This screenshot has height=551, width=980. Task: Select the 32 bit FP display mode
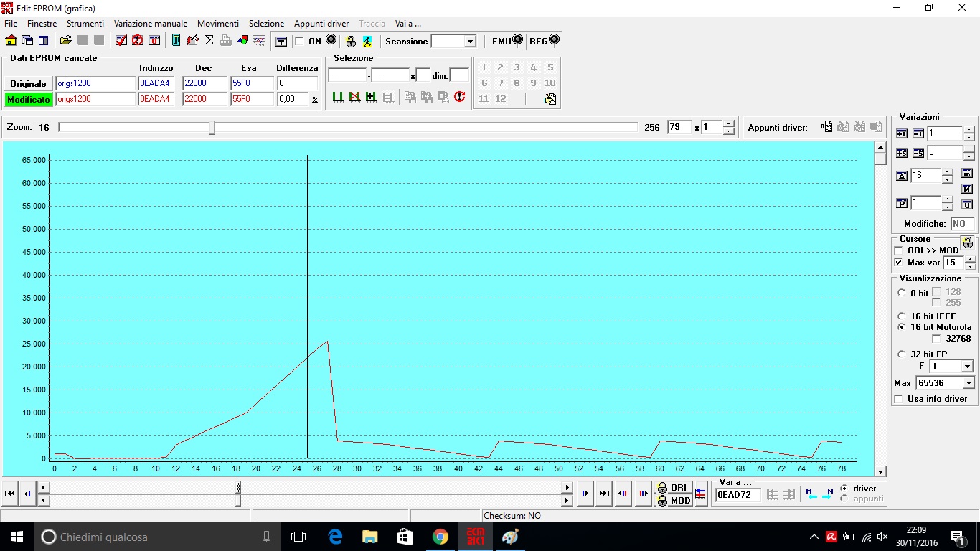(902, 354)
